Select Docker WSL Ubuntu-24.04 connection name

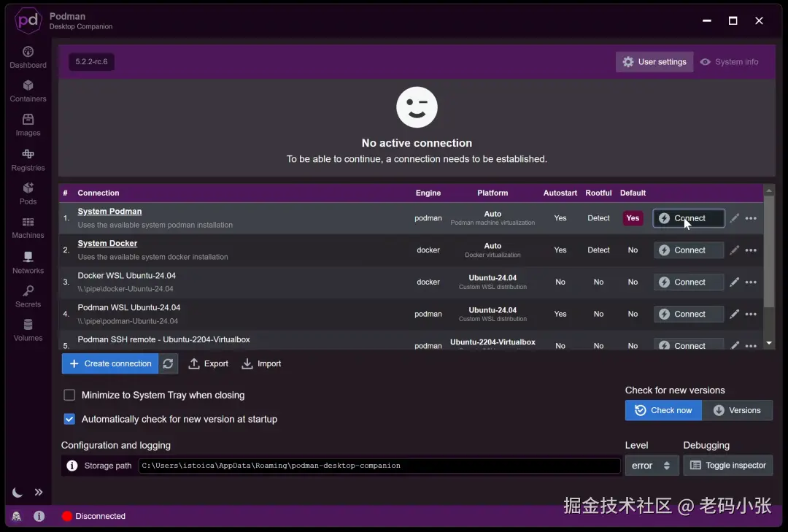[x=127, y=276]
